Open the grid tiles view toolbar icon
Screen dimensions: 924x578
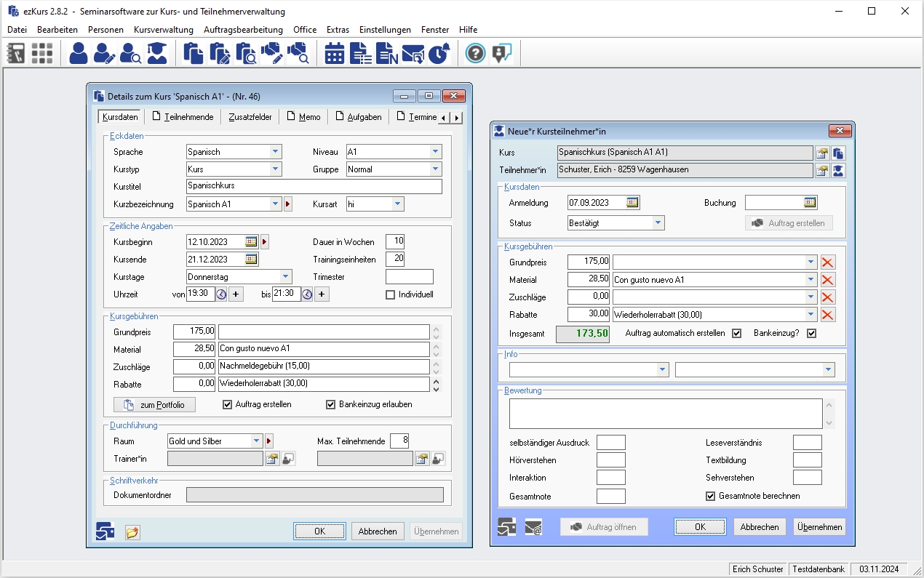[42, 53]
